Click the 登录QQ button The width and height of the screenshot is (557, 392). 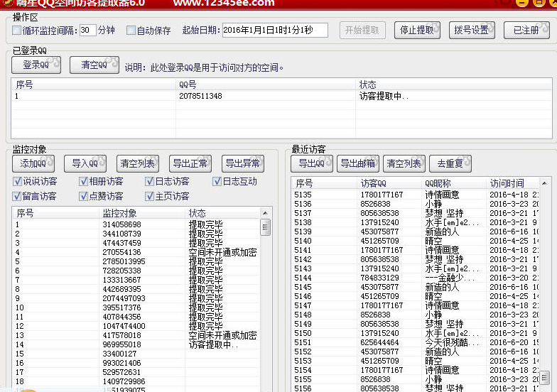coord(36,65)
